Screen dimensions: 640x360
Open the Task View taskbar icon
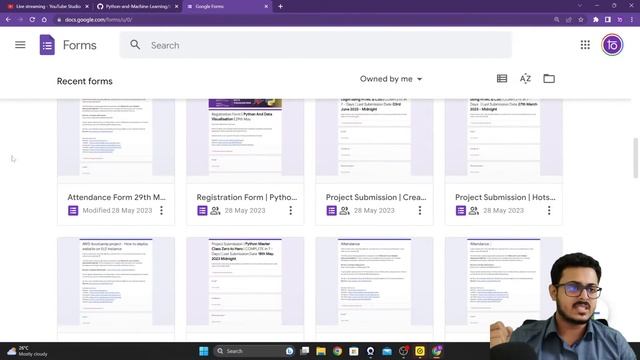click(304, 351)
